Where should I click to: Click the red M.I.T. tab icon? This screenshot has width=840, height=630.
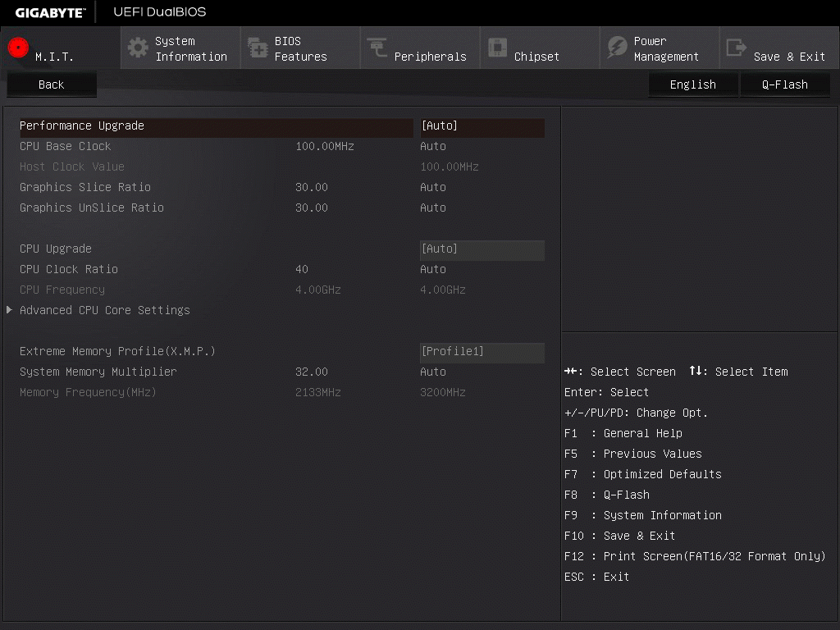(x=18, y=48)
